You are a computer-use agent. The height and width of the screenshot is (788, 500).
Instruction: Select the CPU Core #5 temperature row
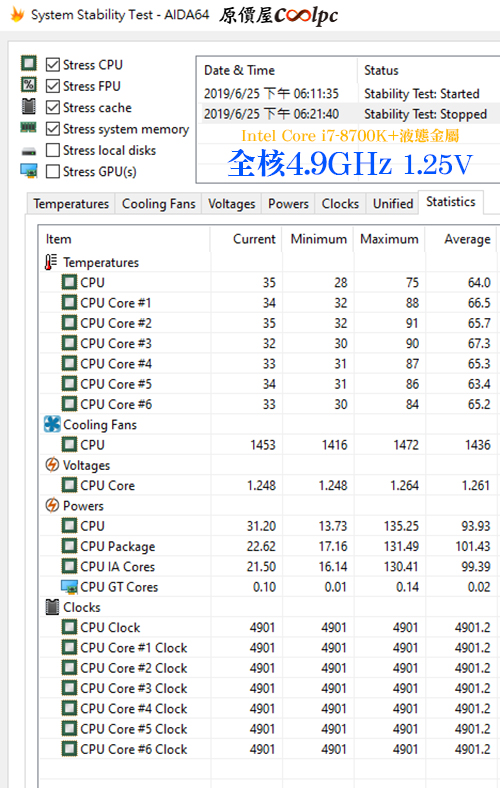click(x=268, y=384)
